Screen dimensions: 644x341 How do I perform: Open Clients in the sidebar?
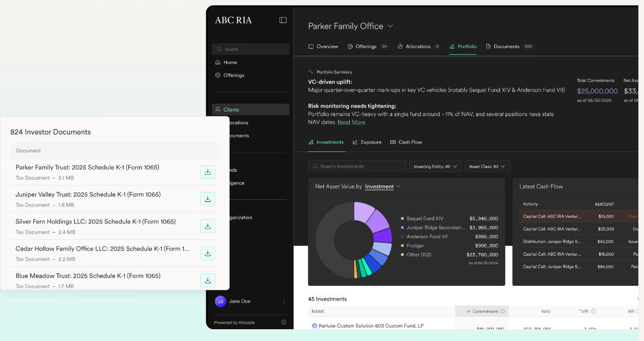(x=251, y=109)
